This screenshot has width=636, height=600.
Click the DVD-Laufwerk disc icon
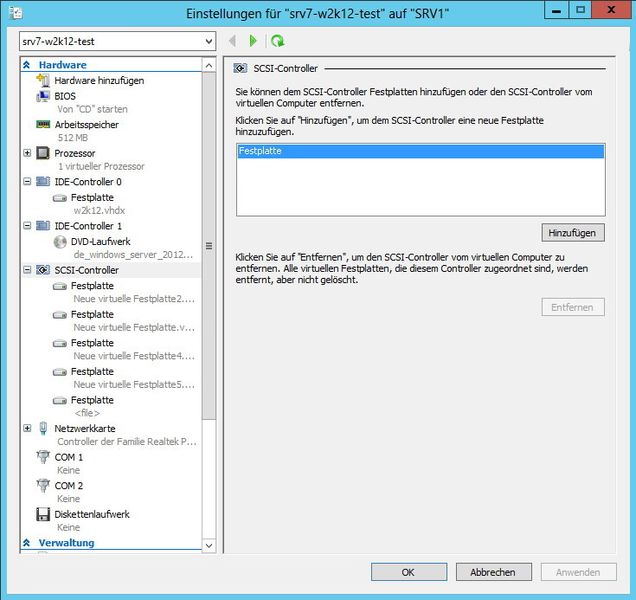click(x=60, y=242)
